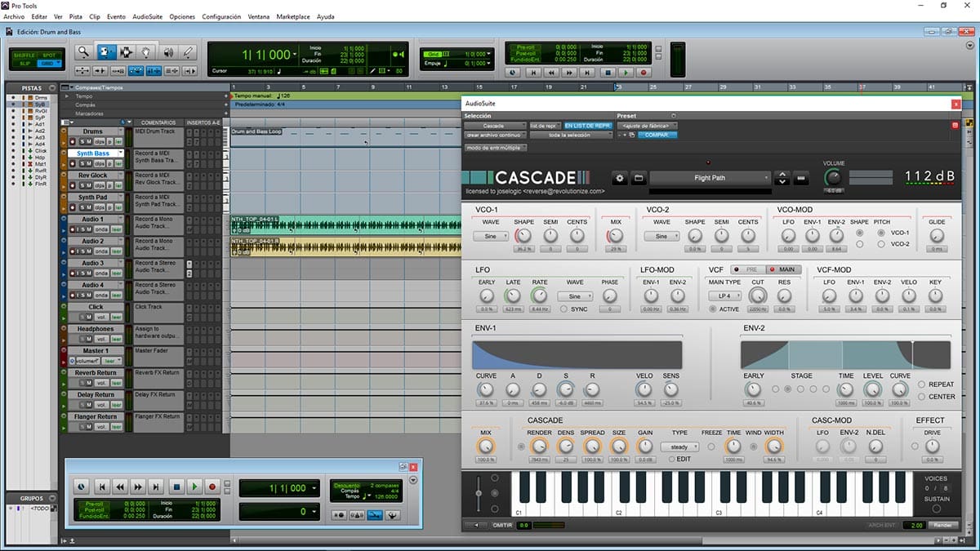Toggle the VCF ACTIVE radio button
The width and height of the screenshot is (980, 551).
713,309
